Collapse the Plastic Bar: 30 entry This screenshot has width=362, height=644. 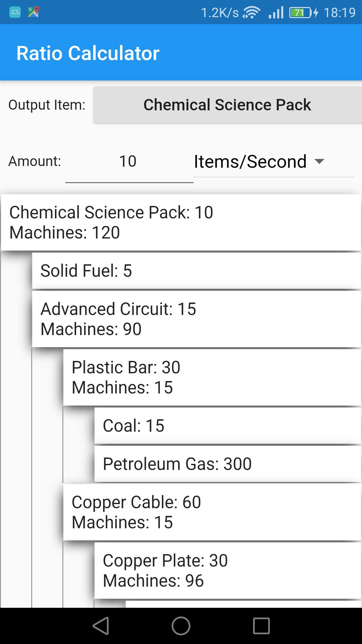[212, 377]
